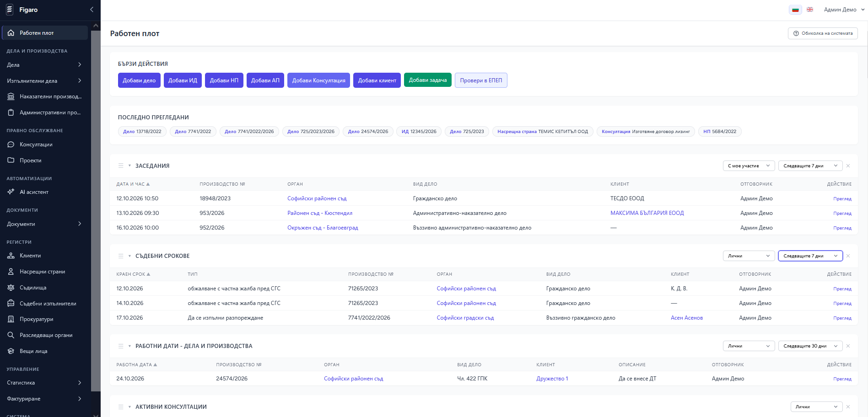Expand the Дела sidebar menu
Viewport: 868px width, 417px height.
[45, 65]
